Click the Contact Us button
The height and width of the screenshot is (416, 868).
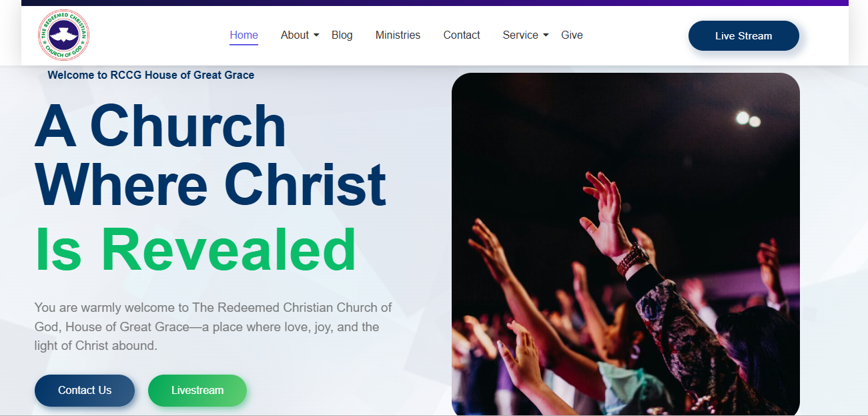tap(85, 391)
